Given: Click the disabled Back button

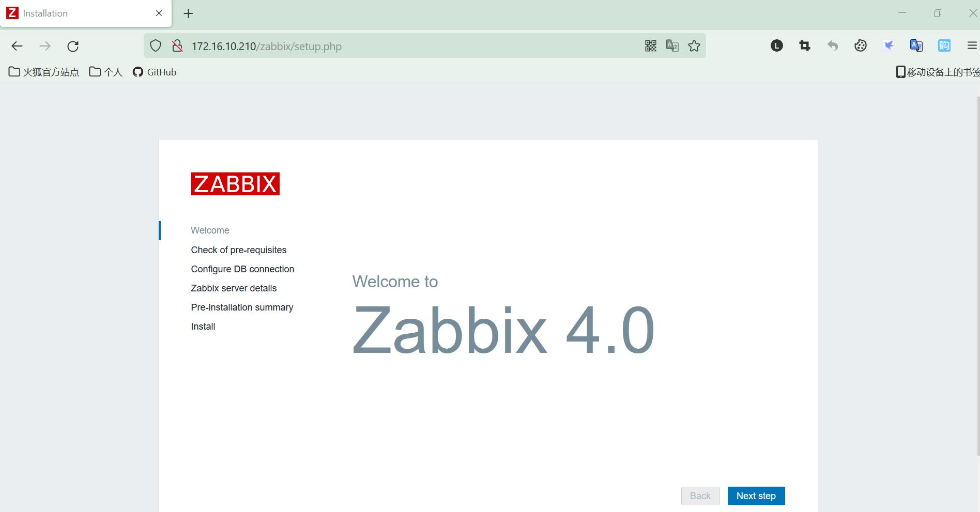Looking at the screenshot, I should [700, 496].
